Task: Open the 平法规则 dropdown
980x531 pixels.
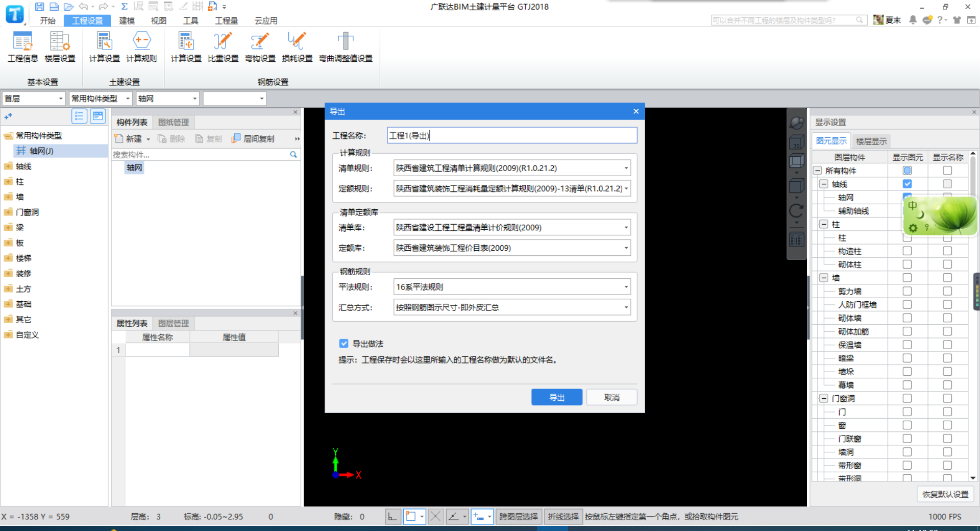Action: (x=626, y=286)
